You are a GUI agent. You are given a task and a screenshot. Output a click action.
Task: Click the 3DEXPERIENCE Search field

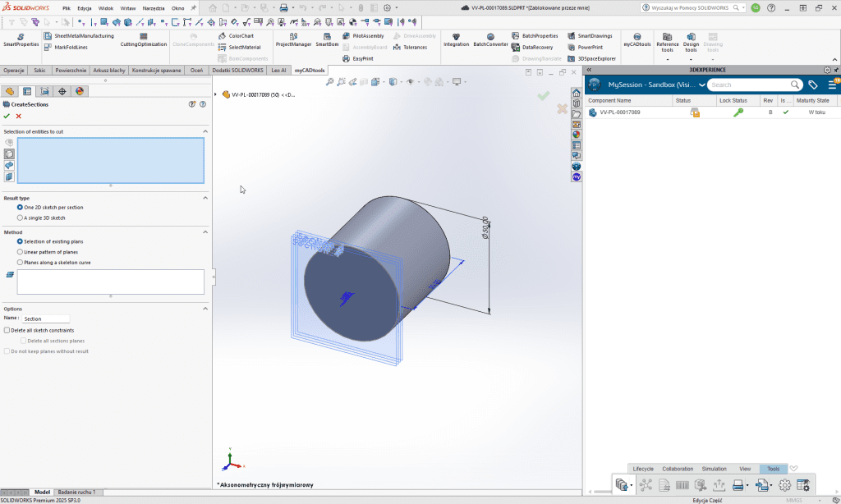coord(749,85)
